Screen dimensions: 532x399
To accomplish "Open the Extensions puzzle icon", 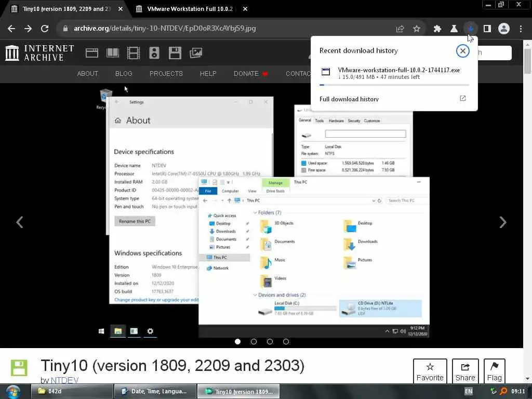I will [x=437, y=29].
